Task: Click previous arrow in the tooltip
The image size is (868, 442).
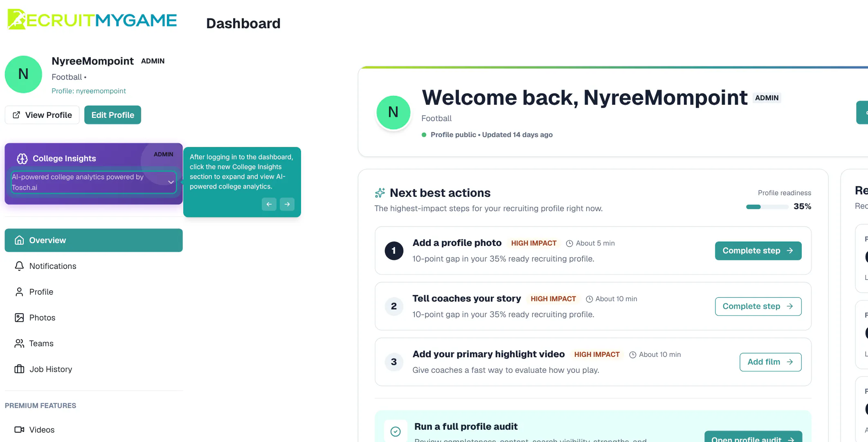Action: (269, 204)
